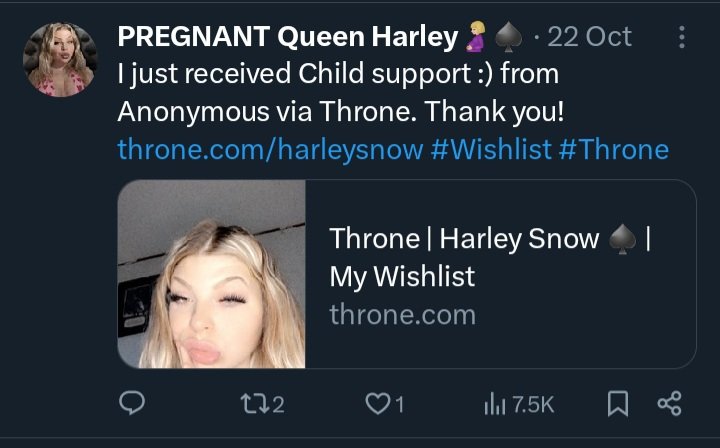Repost using the retweet arrows icon
The width and height of the screenshot is (720, 448).
click(253, 404)
